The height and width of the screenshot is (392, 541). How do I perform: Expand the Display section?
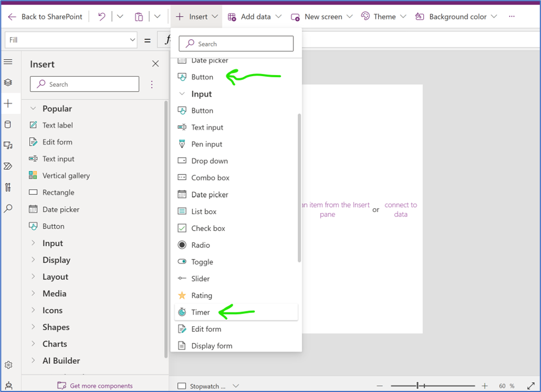[33, 259]
